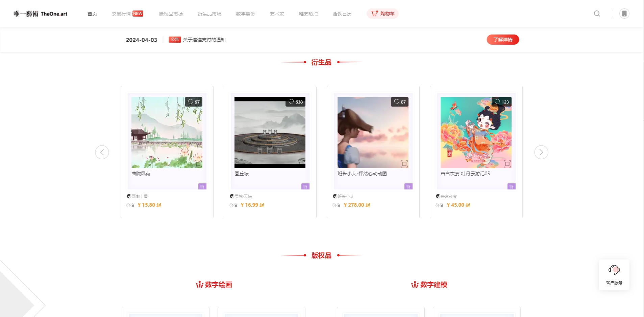Image resolution: width=644 pixels, height=317 pixels.
Task: Click the 了解详情 button
Action: [503, 40]
